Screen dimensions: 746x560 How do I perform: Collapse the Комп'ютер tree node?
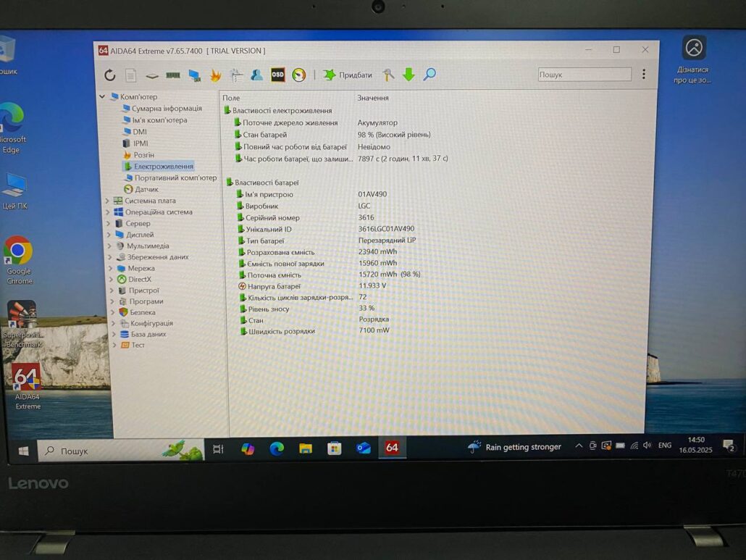[x=102, y=96]
